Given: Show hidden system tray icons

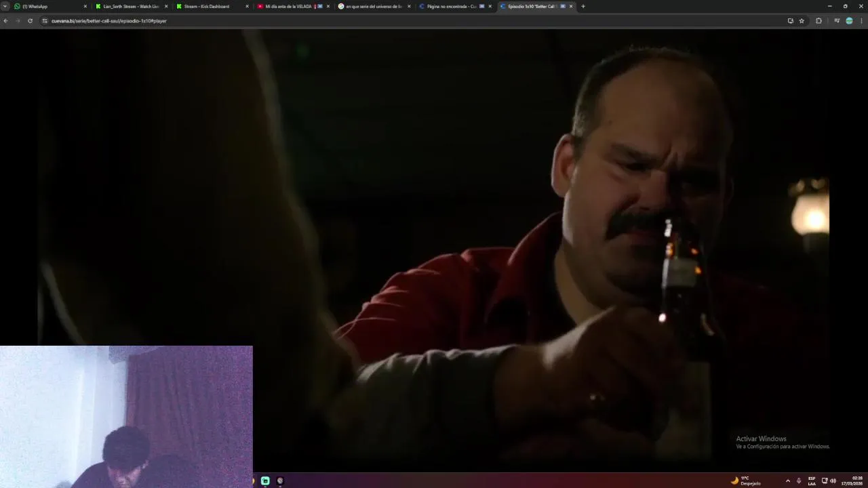Looking at the screenshot, I should (787, 481).
